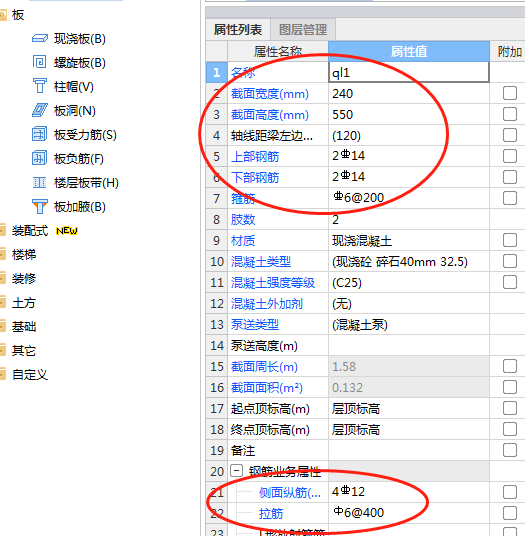Image resolution: width=525 pixels, height=536 pixels.
Task: Collapse the 钢筋业务属性 group
Action: pos(237,471)
